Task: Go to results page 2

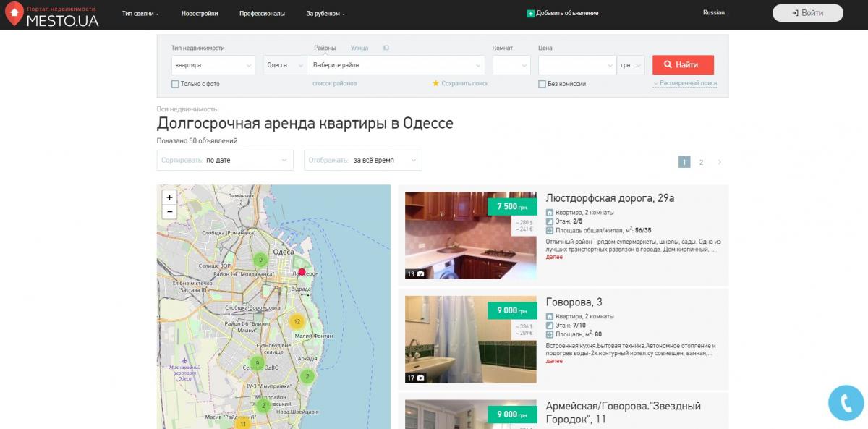Action: point(701,162)
